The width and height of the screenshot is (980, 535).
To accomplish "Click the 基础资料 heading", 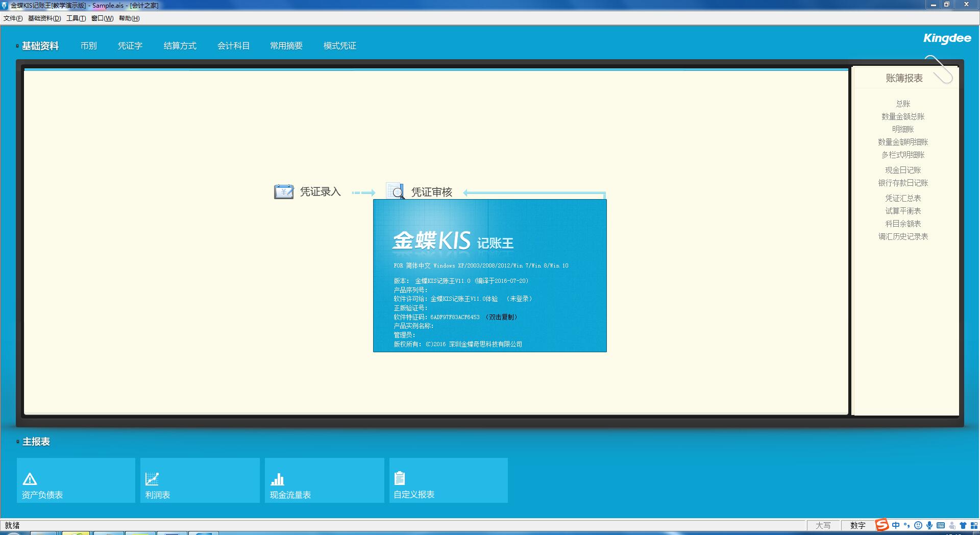I will tap(40, 46).
